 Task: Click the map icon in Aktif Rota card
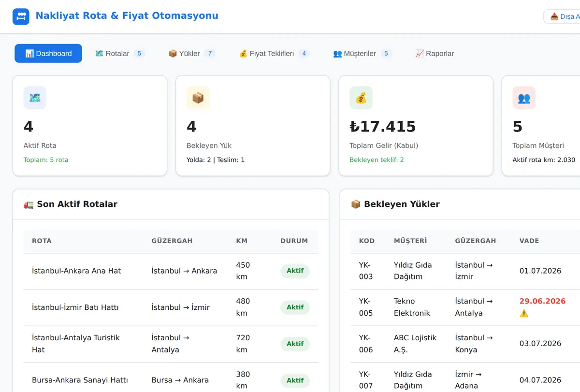coord(35,98)
